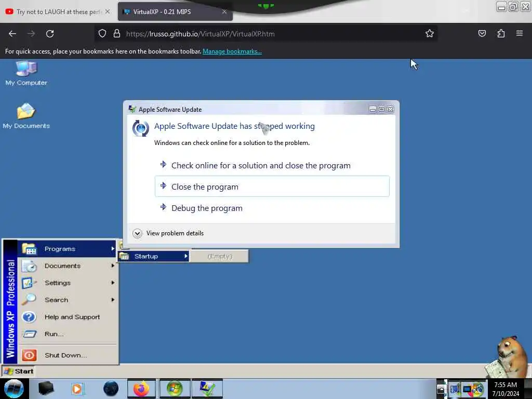Click the Settings control panel icon
This screenshot has height=399, width=532.
pyautogui.click(x=29, y=283)
